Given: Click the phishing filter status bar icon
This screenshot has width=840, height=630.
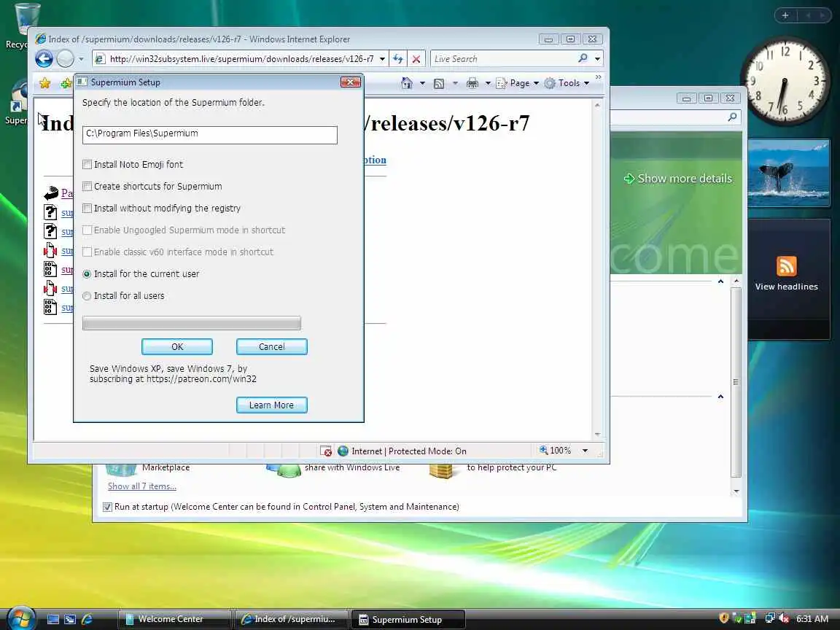Looking at the screenshot, I should tap(326, 451).
